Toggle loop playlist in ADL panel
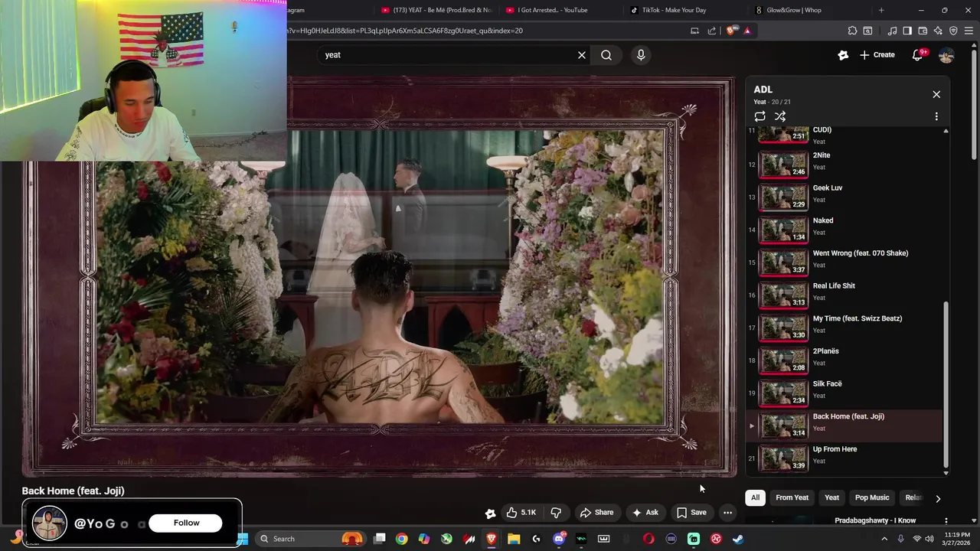 coord(759,116)
